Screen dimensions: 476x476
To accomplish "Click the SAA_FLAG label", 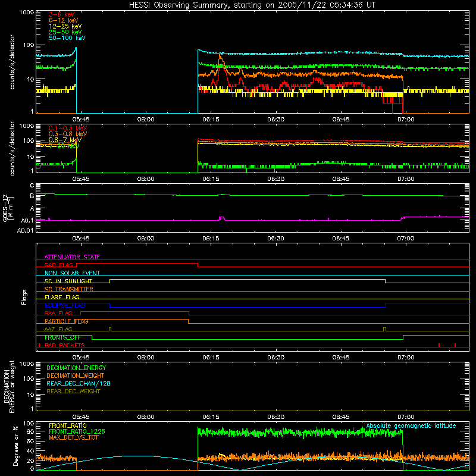I will tap(58, 313).
